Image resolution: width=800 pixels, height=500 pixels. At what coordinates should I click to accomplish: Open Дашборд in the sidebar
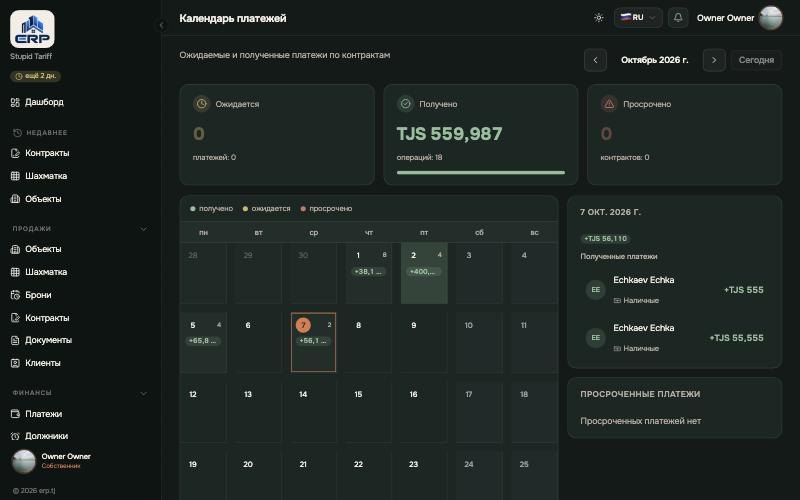(44, 102)
